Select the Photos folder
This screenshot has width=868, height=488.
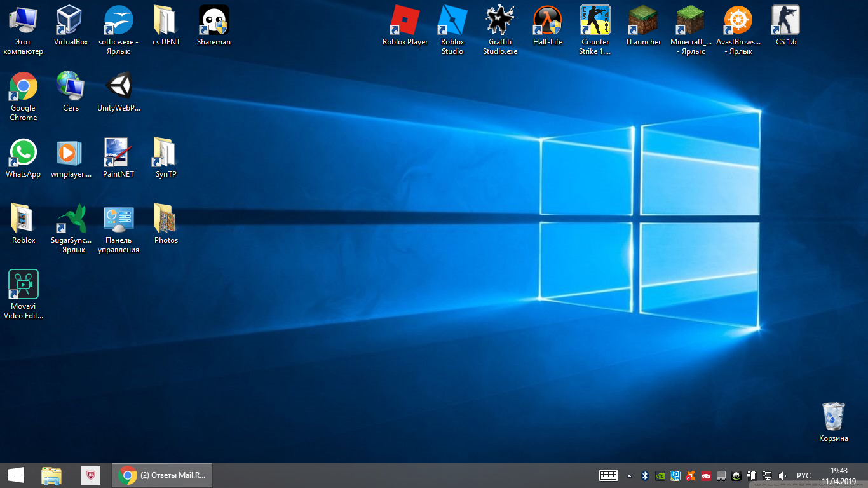[x=166, y=224]
